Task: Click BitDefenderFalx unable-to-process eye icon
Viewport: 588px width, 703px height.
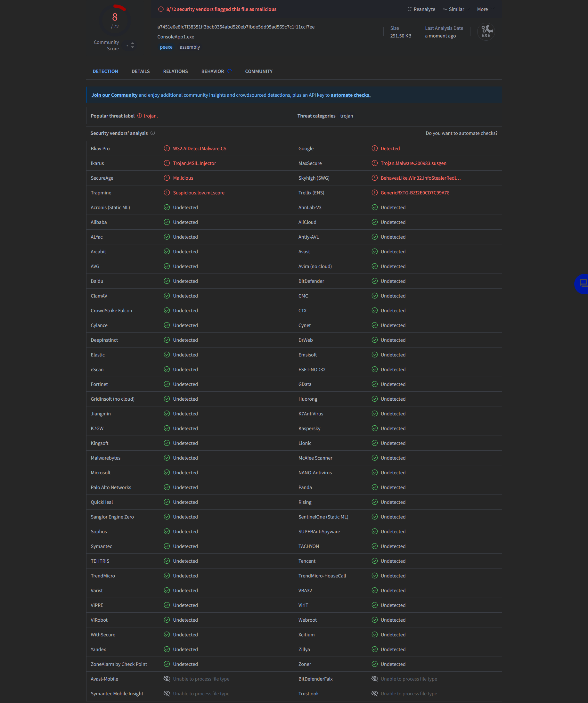Action: pos(374,679)
